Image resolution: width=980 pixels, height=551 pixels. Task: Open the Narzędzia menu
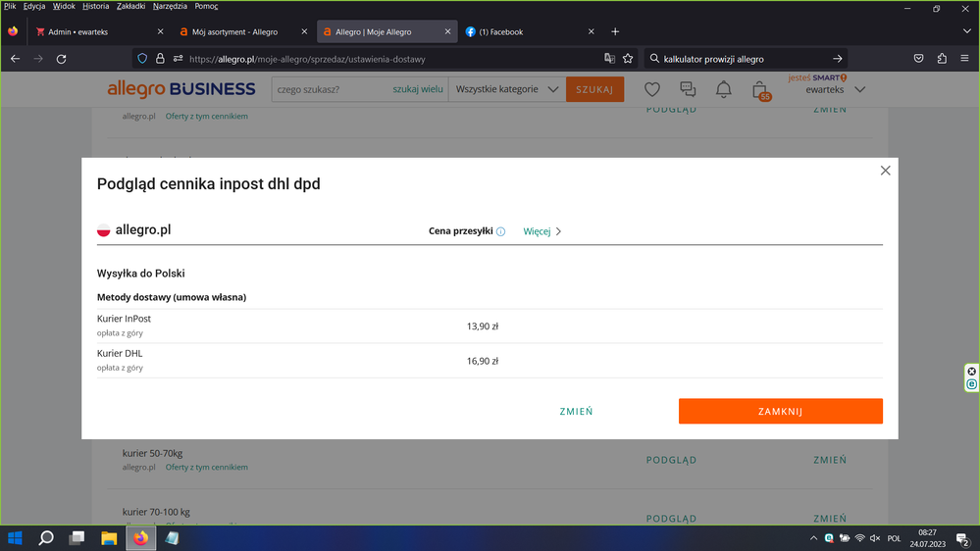170,6
